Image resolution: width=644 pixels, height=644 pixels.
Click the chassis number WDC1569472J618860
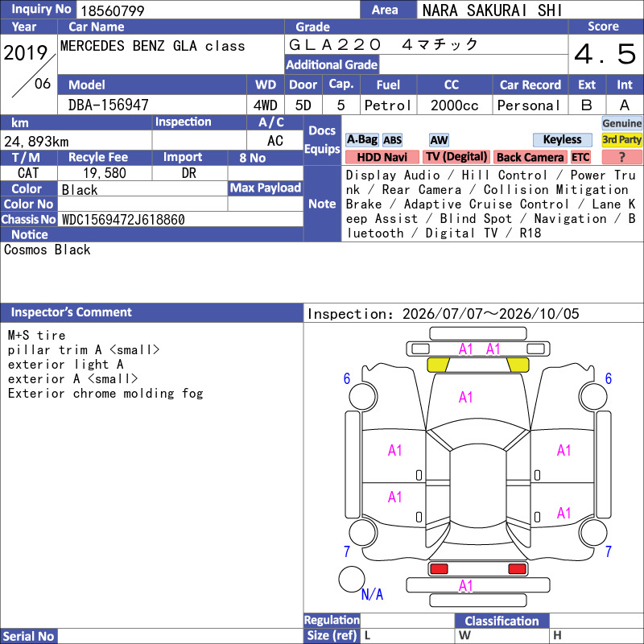pyautogui.click(x=123, y=220)
